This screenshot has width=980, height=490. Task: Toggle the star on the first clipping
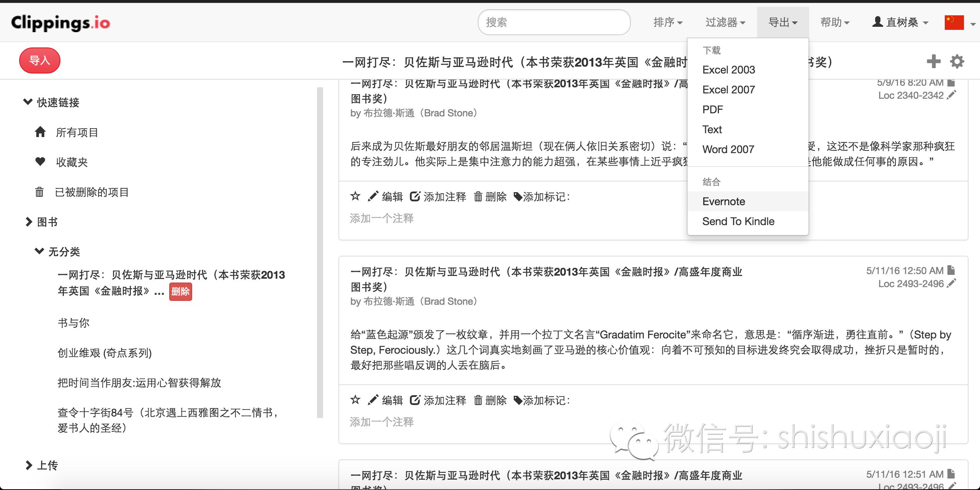356,196
